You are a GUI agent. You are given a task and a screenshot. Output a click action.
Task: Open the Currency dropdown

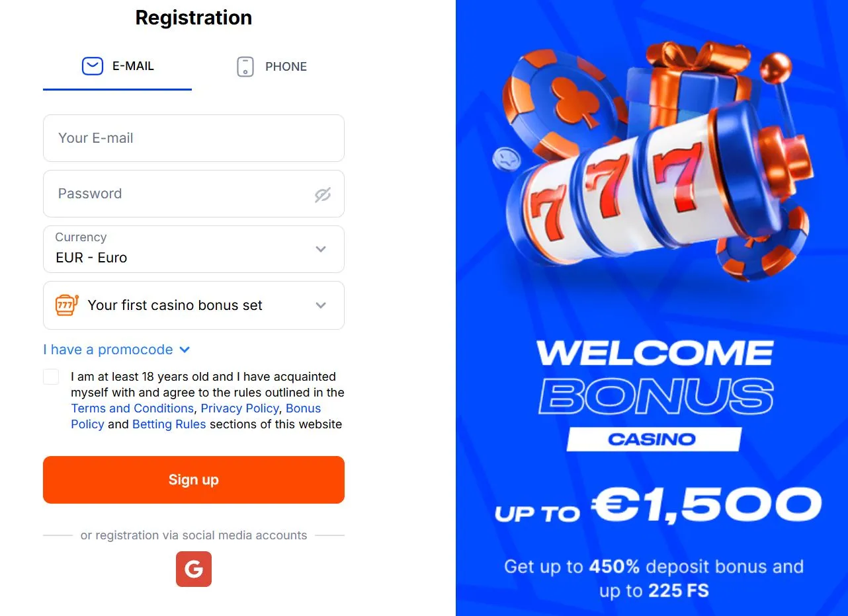point(194,249)
